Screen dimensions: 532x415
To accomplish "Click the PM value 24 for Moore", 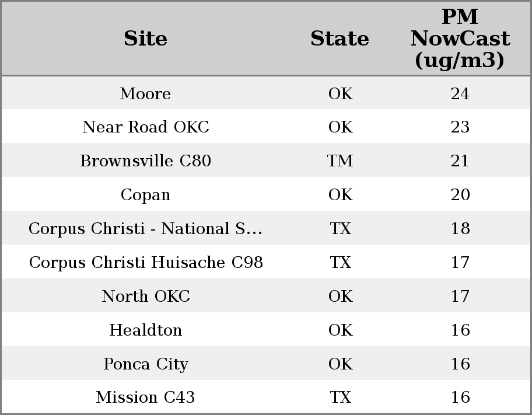I will [x=460, y=94].
